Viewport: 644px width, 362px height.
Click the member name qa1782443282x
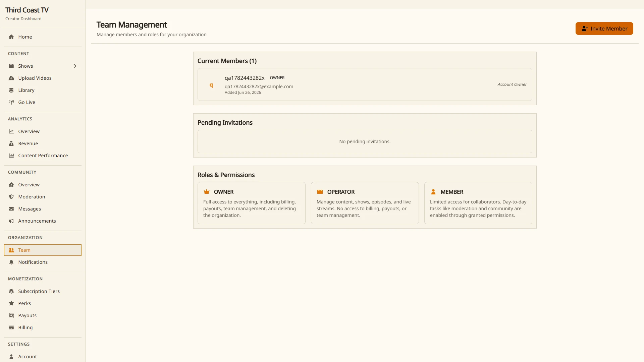coord(245,78)
